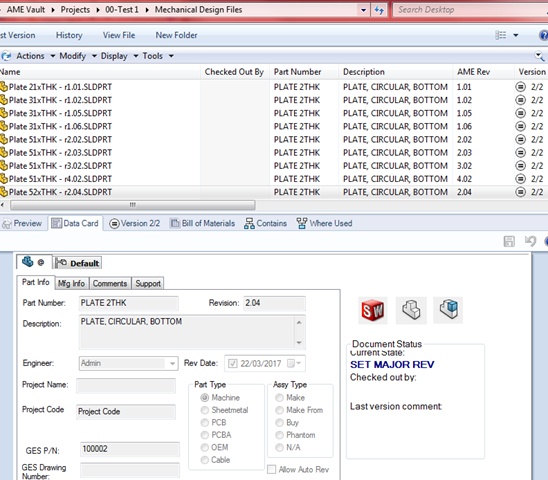Open the Mfg Info tab

click(x=71, y=284)
